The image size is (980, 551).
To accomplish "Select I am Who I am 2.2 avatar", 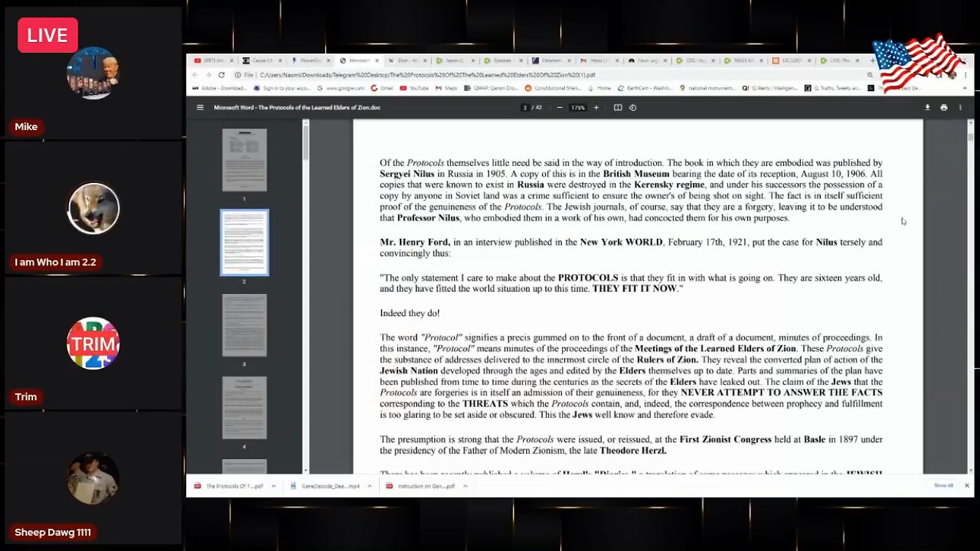I will [93, 208].
